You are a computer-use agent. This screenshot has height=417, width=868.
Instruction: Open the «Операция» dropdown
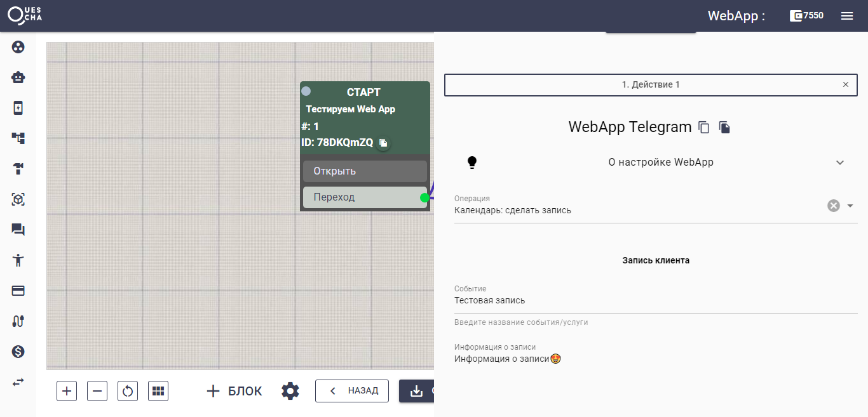click(x=850, y=206)
